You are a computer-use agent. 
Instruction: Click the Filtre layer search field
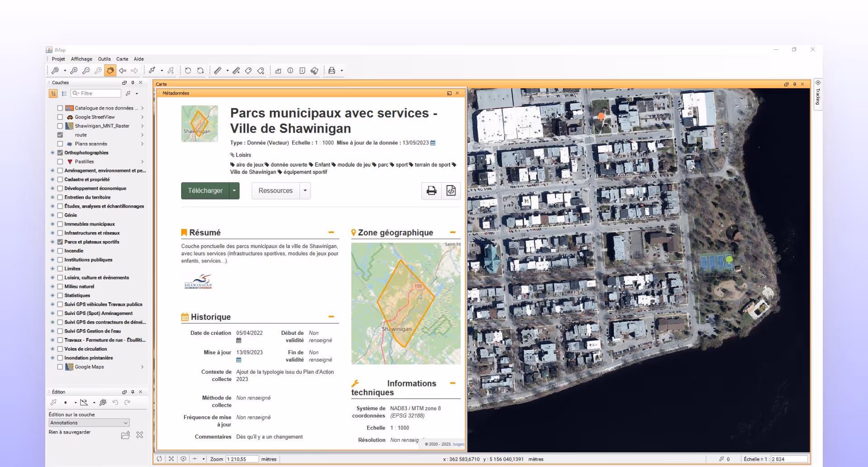[96, 94]
